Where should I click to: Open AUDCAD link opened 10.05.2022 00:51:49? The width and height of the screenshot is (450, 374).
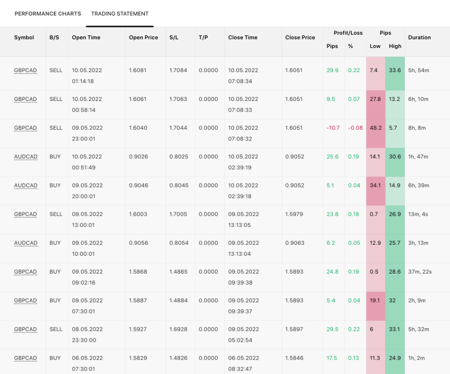pos(26,157)
